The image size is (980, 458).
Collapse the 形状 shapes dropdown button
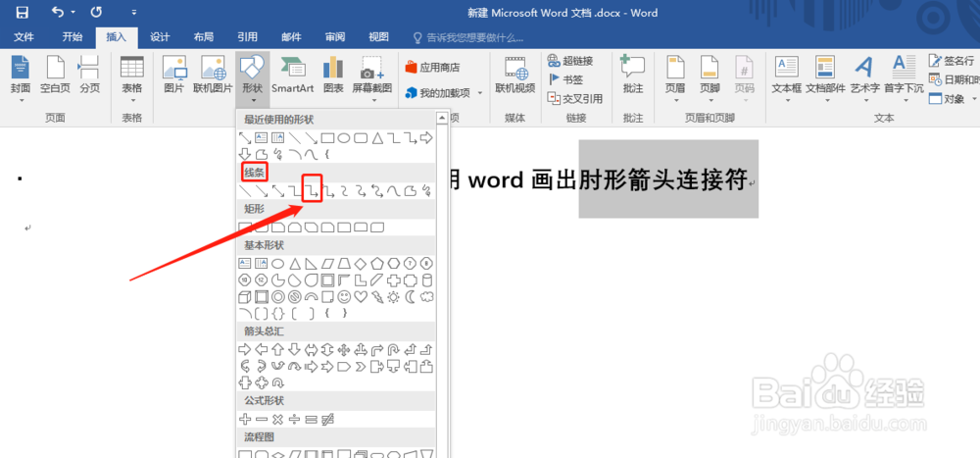[x=253, y=78]
